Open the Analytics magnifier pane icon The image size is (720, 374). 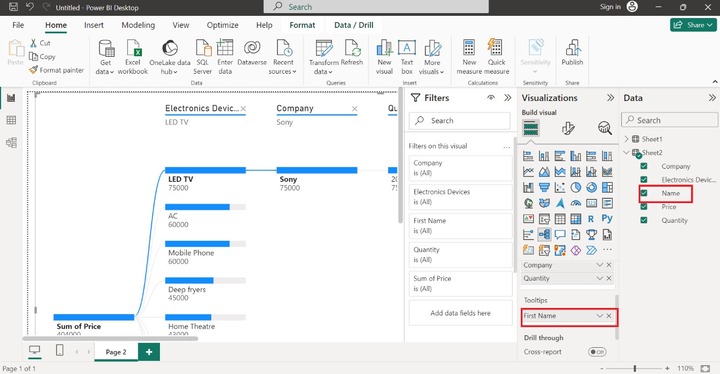coord(605,128)
